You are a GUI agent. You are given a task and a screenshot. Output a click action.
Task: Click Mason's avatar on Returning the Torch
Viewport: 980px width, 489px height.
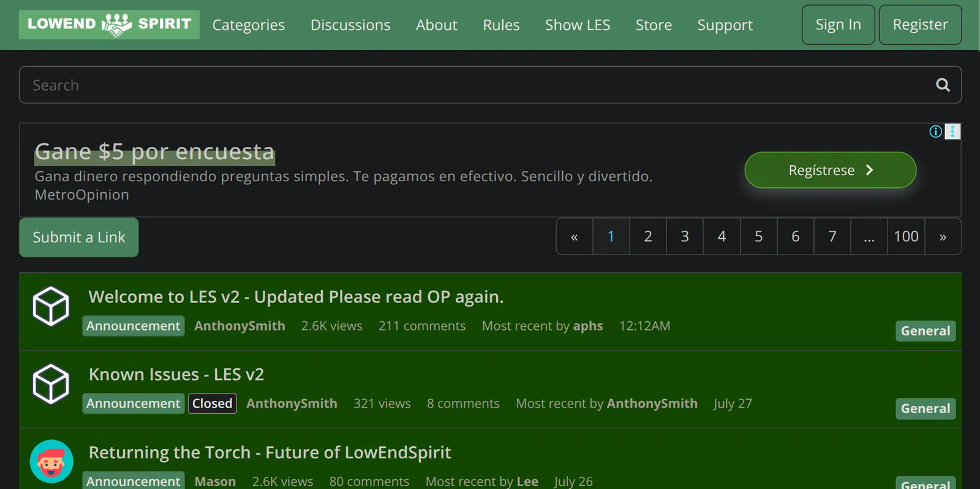[51, 461]
